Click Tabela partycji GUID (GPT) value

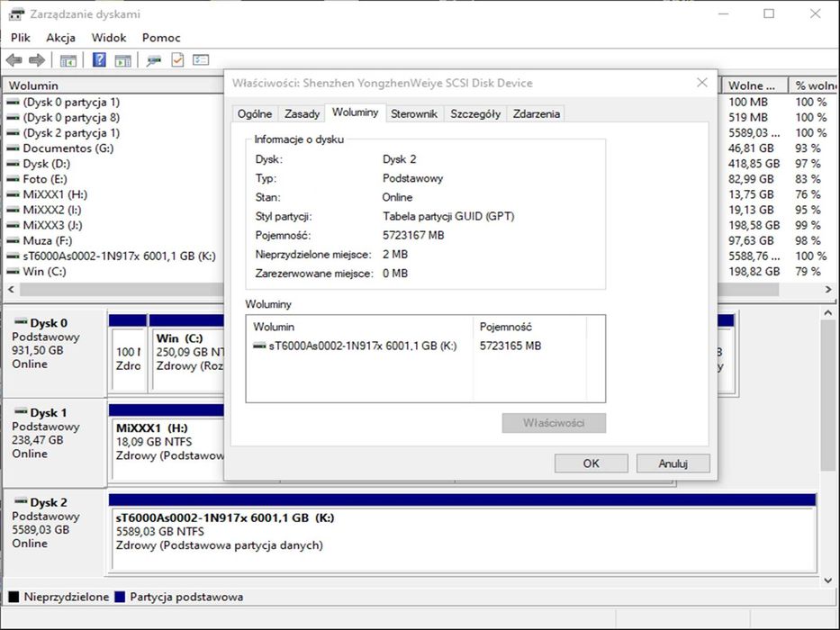pyautogui.click(x=448, y=216)
